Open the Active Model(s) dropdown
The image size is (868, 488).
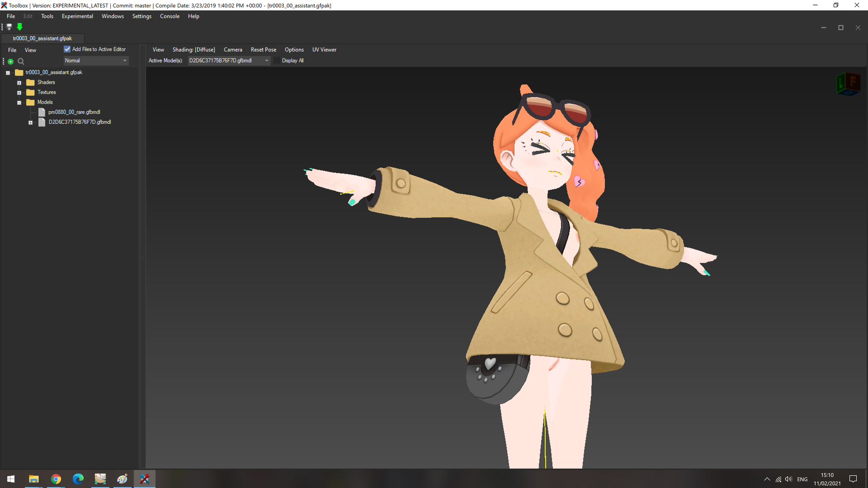tap(229, 61)
